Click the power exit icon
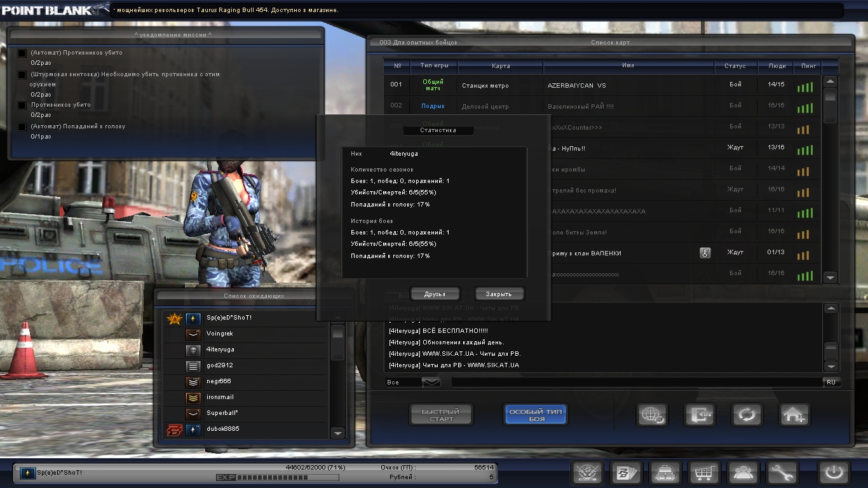 pos(834,473)
